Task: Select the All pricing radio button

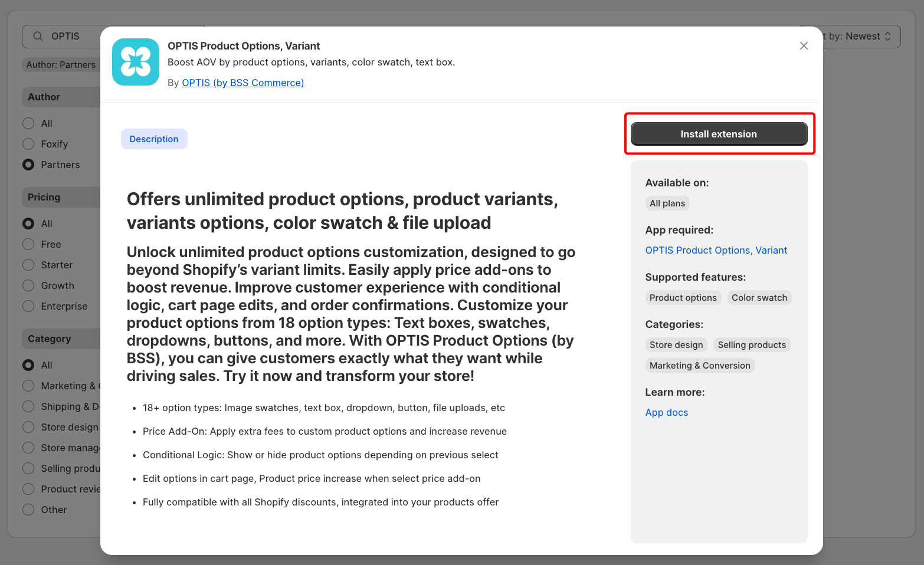Action: point(28,224)
